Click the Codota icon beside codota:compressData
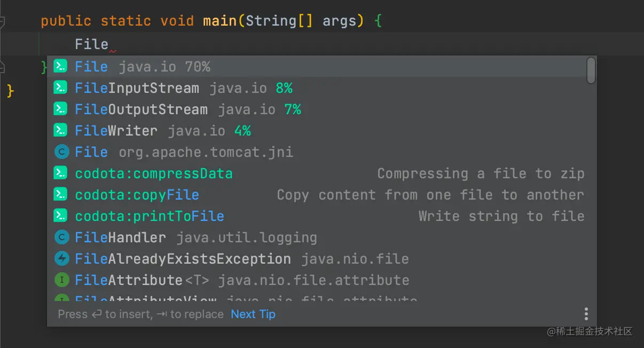 (x=61, y=173)
